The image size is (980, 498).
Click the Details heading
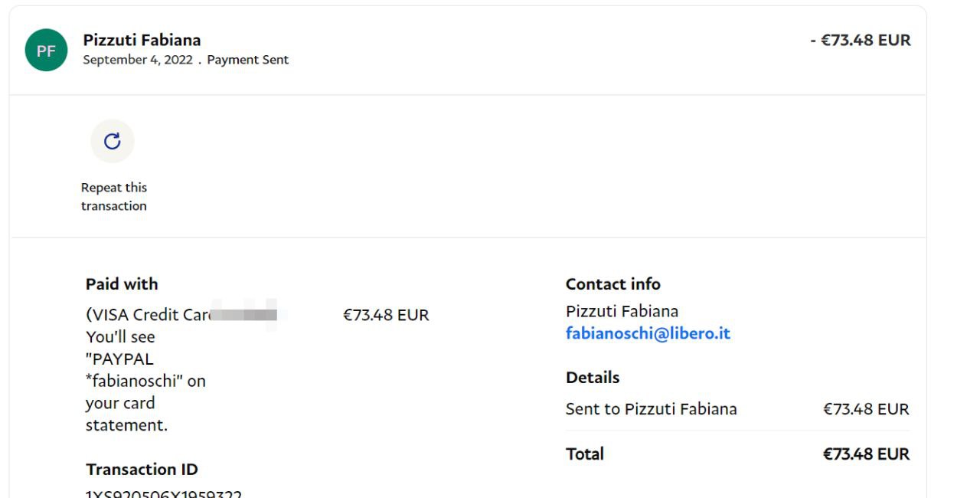[x=593, y=378]
